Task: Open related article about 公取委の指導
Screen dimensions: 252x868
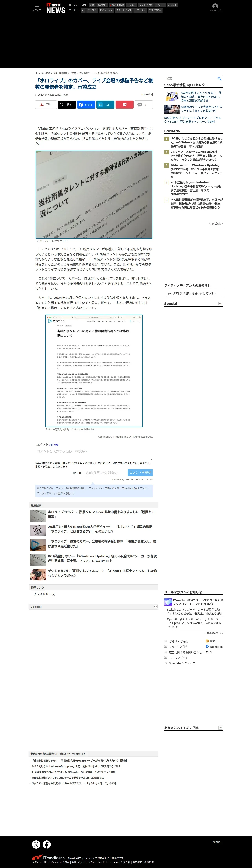Action: pyautogui.click(x=102, y=544)
